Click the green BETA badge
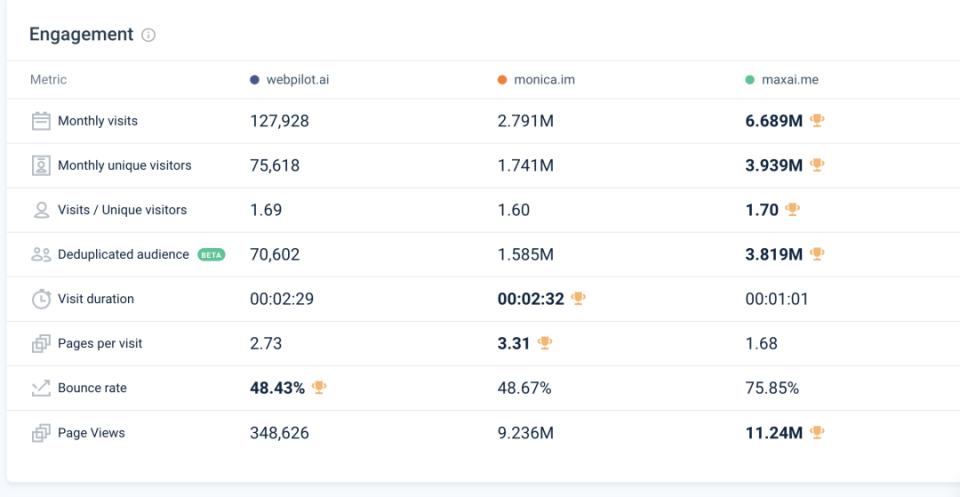Image resolution: width=960 pixels, height=497 pixels. (x=211, y=255)
